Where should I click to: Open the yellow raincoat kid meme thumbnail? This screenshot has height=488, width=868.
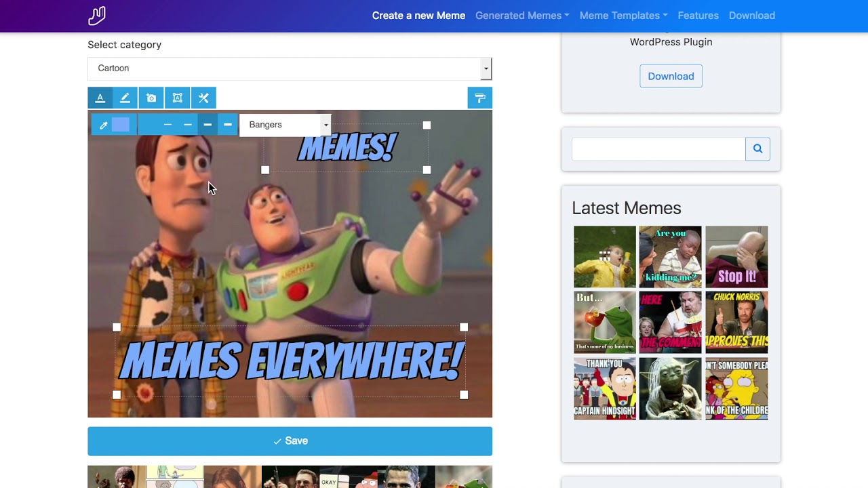(x=605, y=257)
